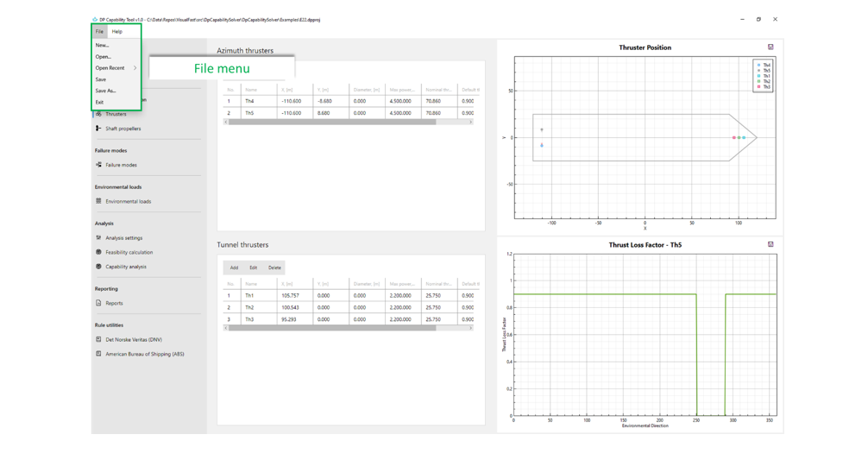Select Save in the File menu
Viewport: 868px width, 466px height.
click(101, 79)
